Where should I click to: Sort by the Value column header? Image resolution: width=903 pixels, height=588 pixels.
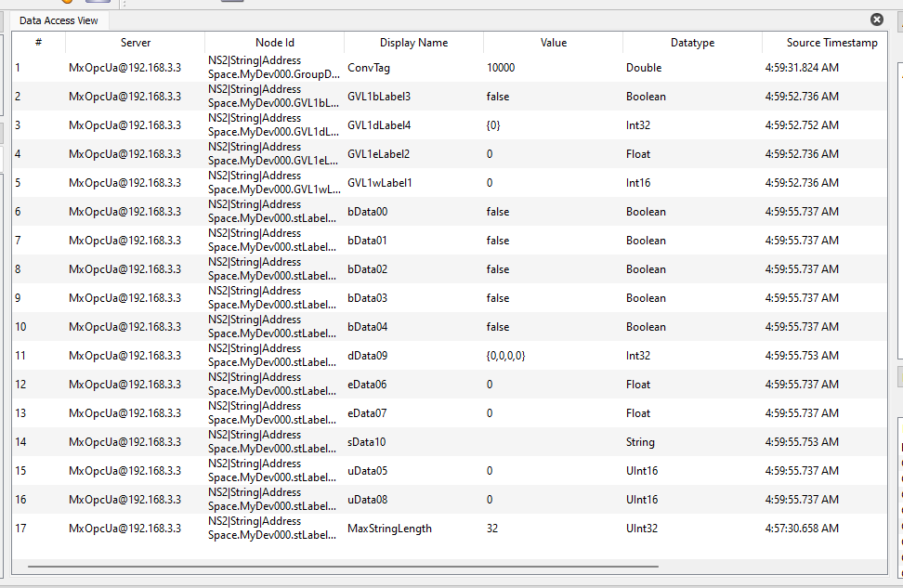click(x=554, y=42)
